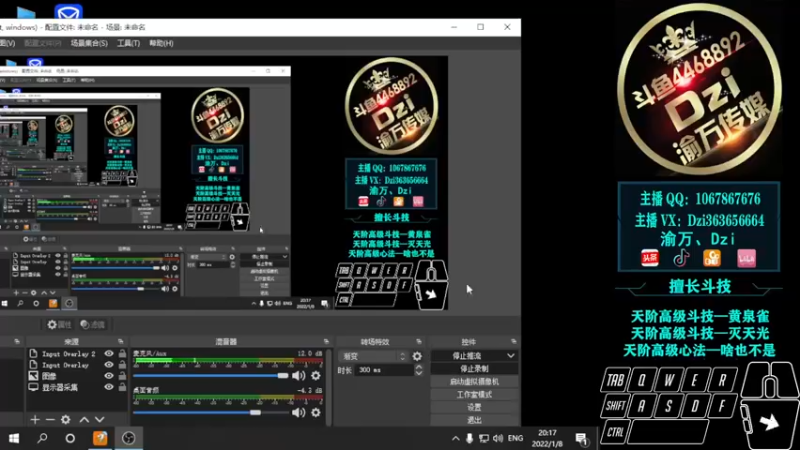Screen dimensions: 800x450
Task: Click the 停止录制 stop recording button
Action: [474, 368]
